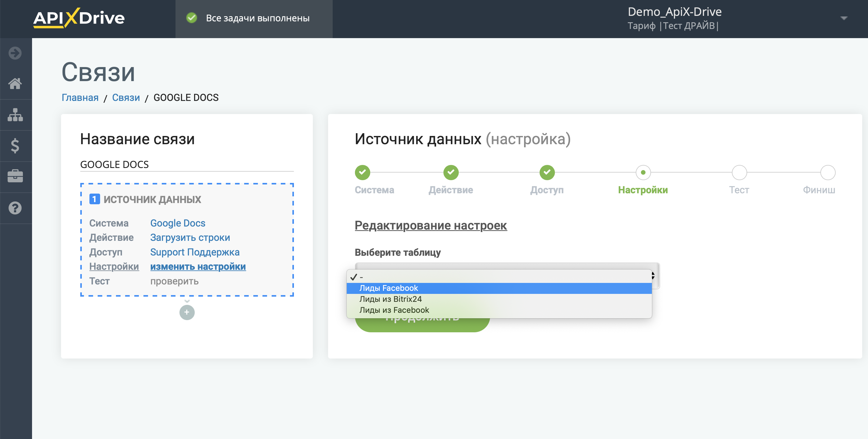Image resolution: width=868 pixels, height=439 pixels.
Task: Click the Доступ step label
Action: pyautogui.click(x=547, y=190)
